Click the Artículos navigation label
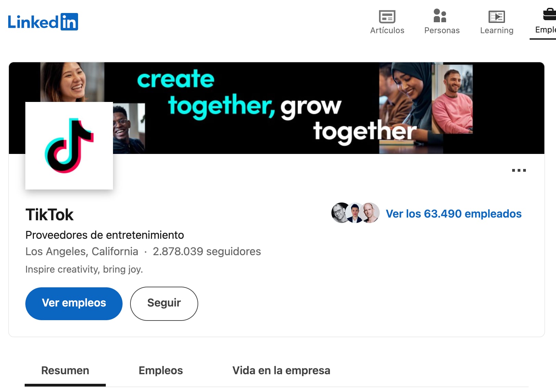This screenshot has width=556, height=392. pyautogui.click(x=387, y=30)
